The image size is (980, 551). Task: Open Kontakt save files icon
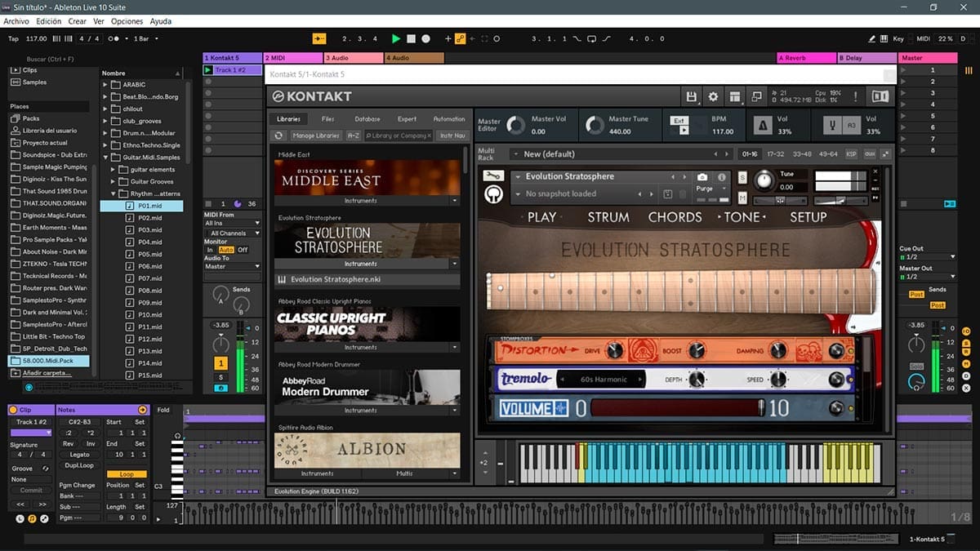(692, 96)
